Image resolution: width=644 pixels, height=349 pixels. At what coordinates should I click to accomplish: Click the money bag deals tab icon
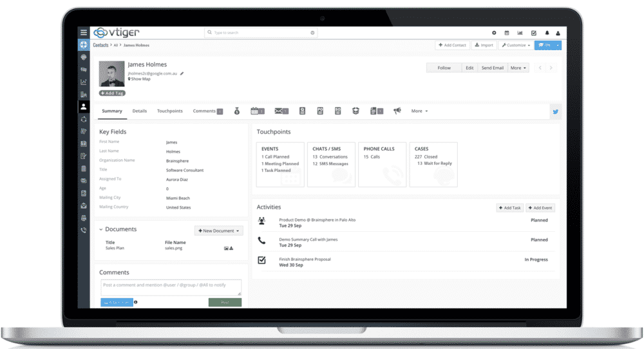pyautogui.click(x=237, y=111)
